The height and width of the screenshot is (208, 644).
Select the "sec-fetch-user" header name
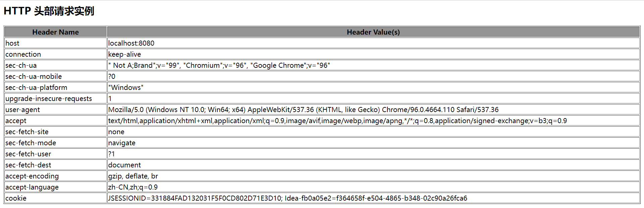[x=28, y=154]
